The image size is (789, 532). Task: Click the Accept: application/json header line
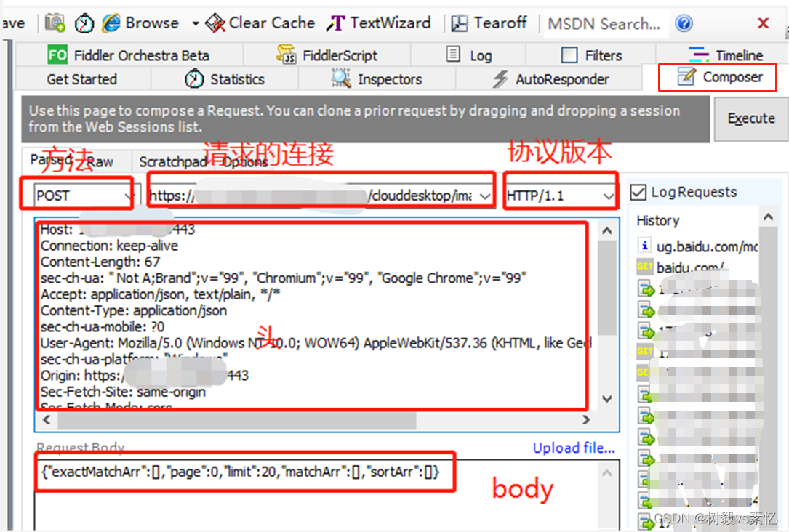tap(160, 294)
